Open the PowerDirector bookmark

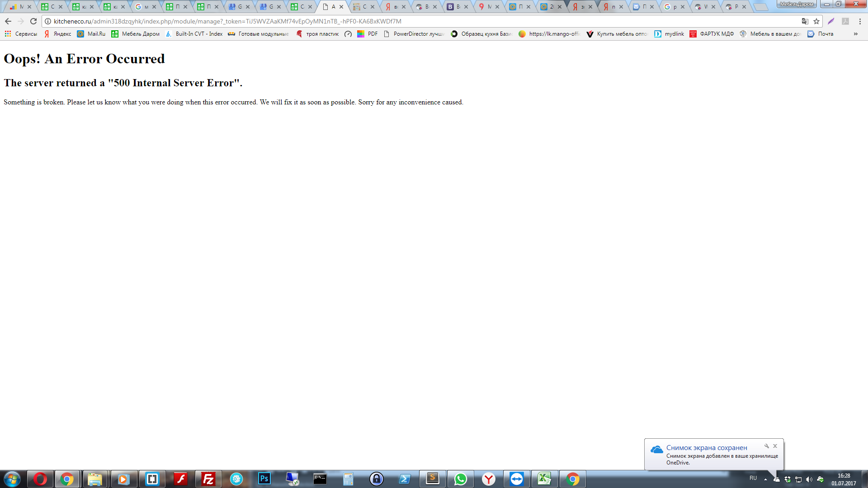[414, 34]
